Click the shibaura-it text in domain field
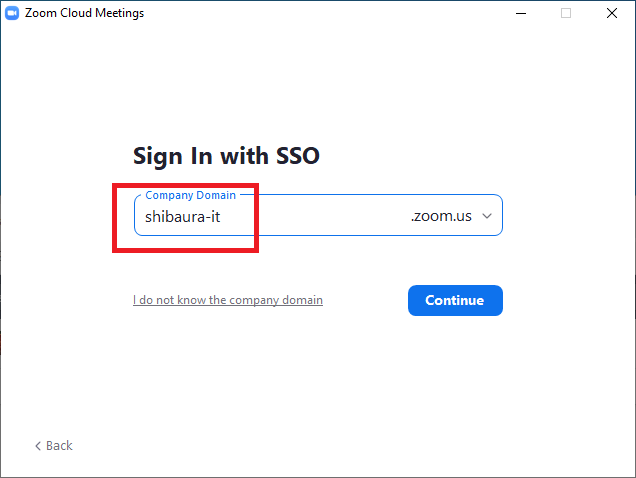 182,216
